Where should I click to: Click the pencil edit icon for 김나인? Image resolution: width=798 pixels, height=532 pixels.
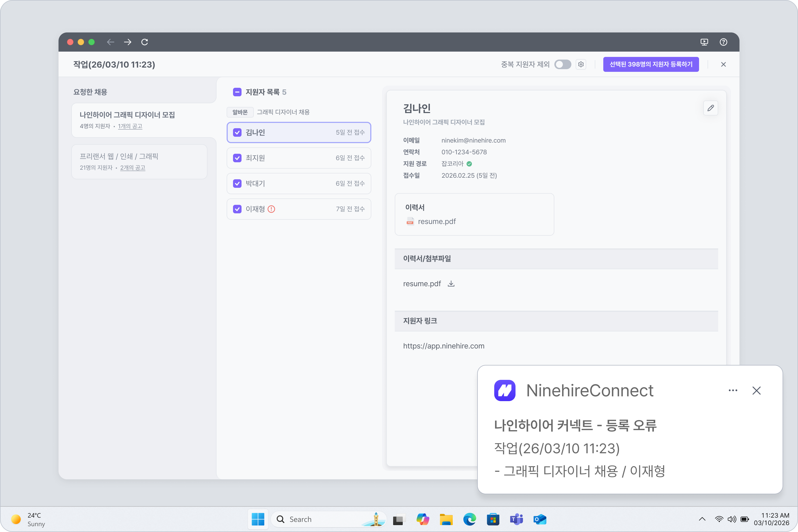[x=710, y=108]
